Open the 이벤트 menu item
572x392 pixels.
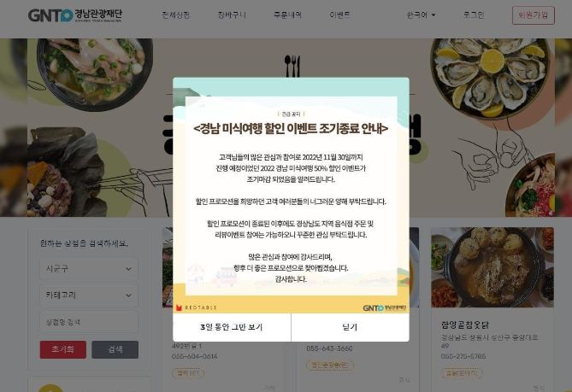339,15
